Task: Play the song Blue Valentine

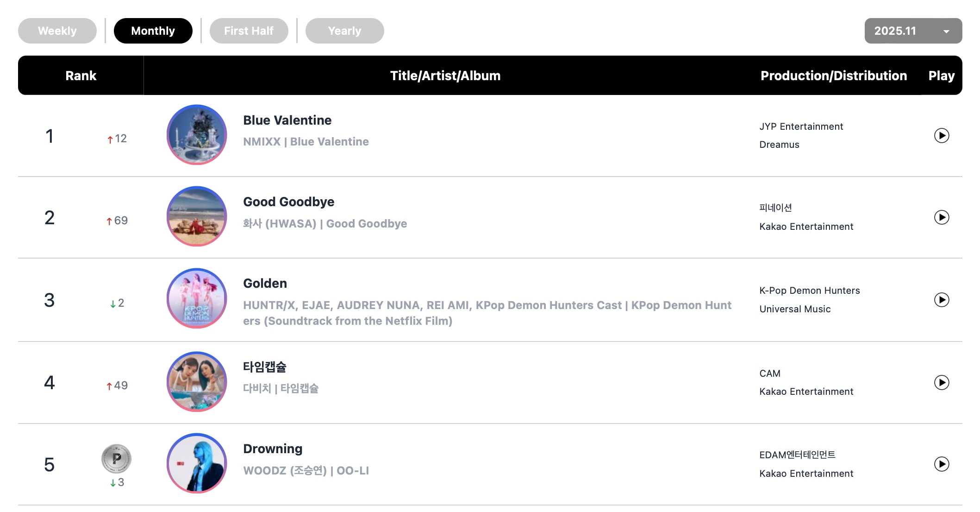Action: 941,136
